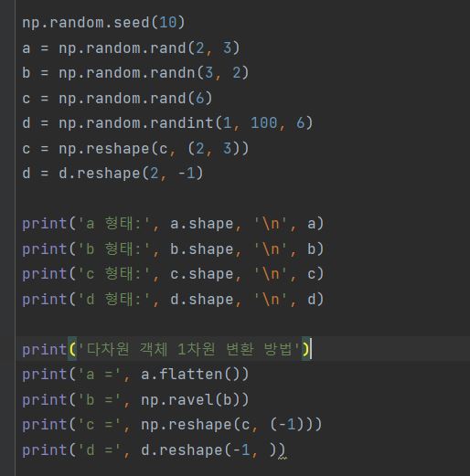Screen dimensions: 470x476
Task: Click the print line with 'c 형태:'
Action: pyautogui.click(x=173, y=274)
